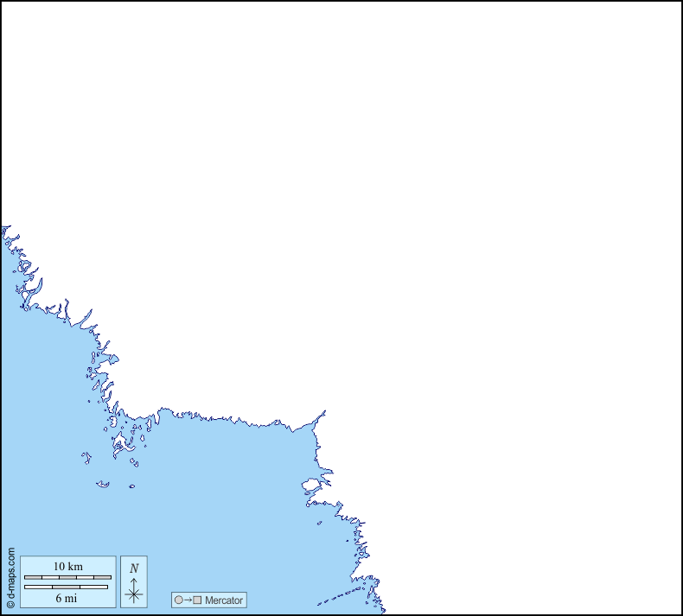Screen dimensions: 683x616
Task: Click the letter N above the compass
Action: [x=133, y=568]
